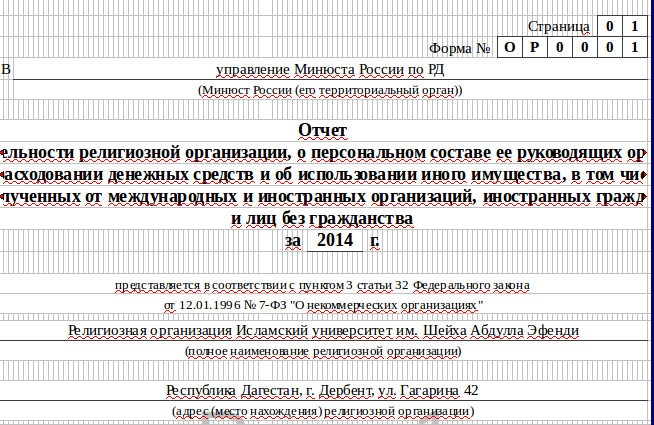Select the organization name field 'Исламский университет'
Viewport: 654px width, 425px height.
[x=323, y=329]
